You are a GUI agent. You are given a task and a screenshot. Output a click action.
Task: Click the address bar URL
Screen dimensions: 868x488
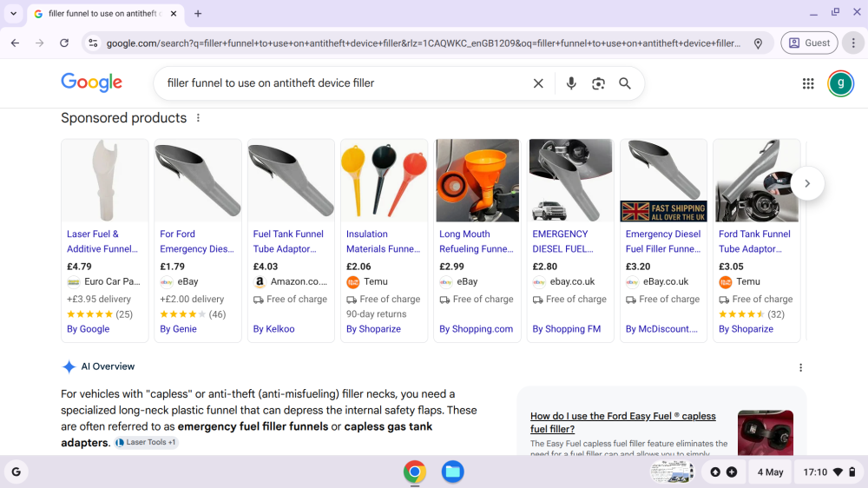pos(424,43)
